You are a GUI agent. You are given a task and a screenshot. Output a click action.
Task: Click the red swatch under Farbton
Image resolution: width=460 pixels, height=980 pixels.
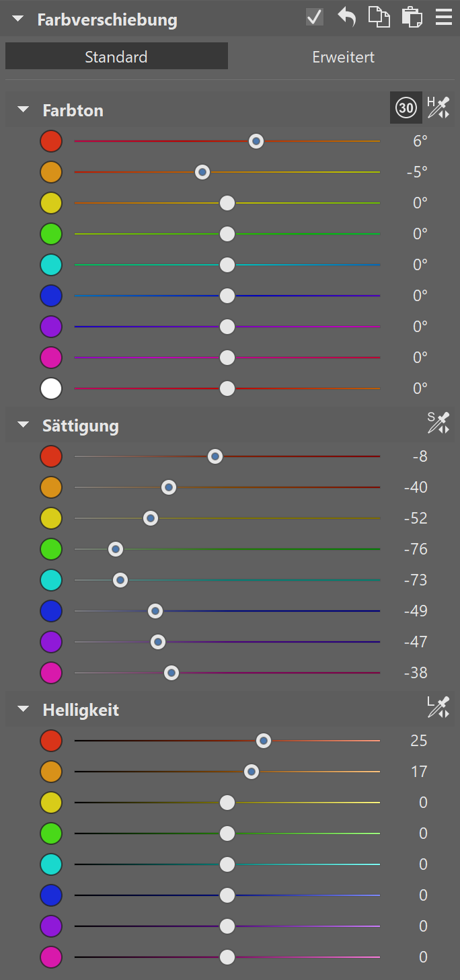[51, 141]
